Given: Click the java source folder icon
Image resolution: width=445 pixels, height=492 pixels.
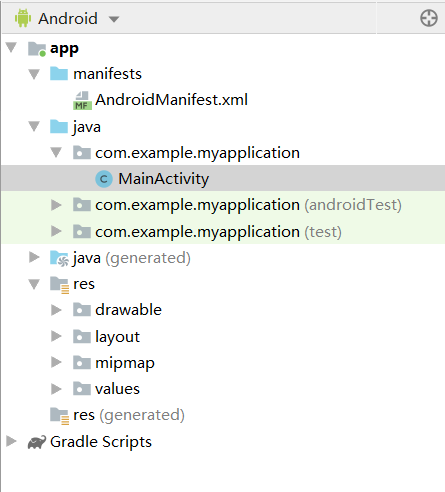Looking at the screenshot, I should point(59,127).
